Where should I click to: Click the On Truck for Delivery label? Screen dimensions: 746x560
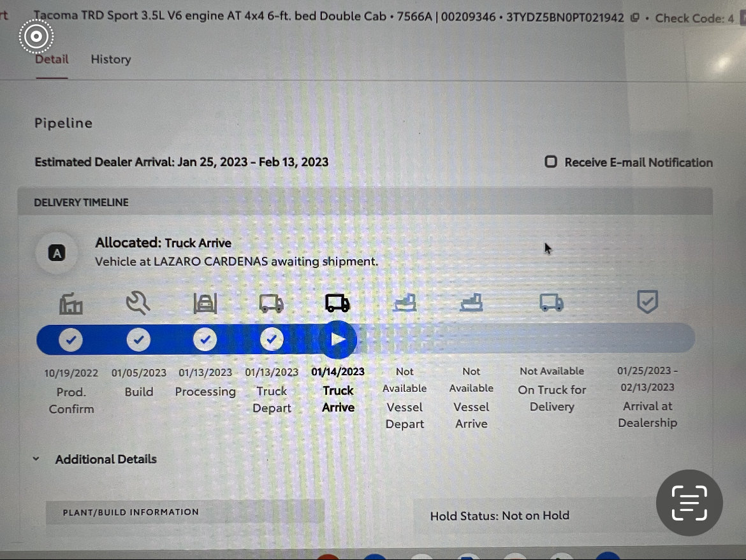tap(552, 398)
